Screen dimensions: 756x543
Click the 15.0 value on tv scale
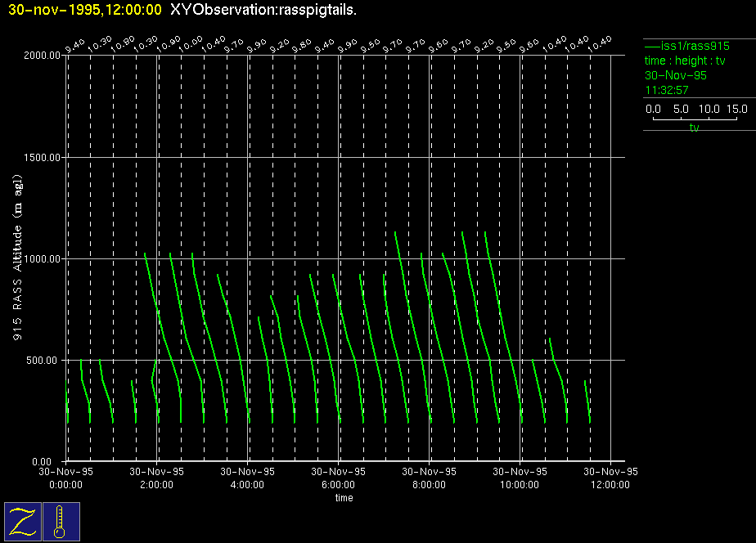pyautogui.click(x=736, y=109)
